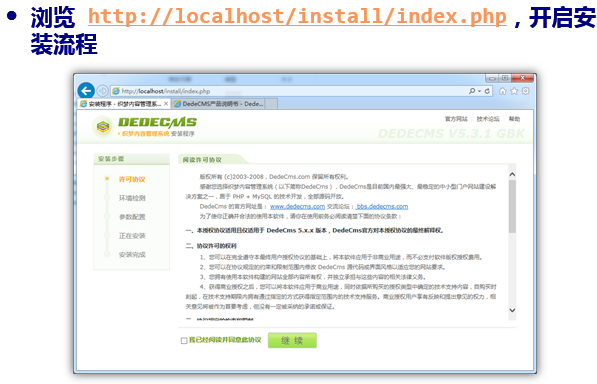Open the bbs.dedecms.com forum link
This screenshot has width=597, height=384.
point(382,207)
